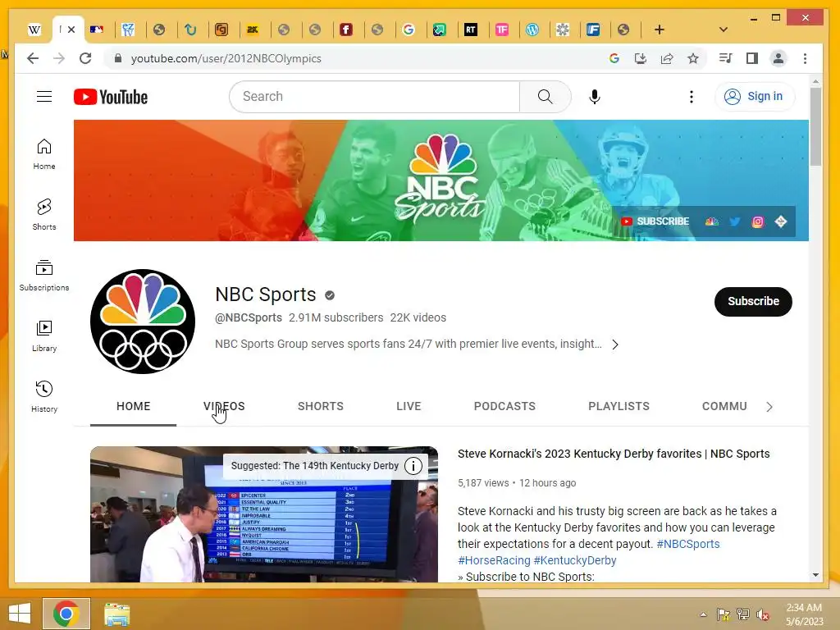The image size is (840, 630).
Task: Click the NBC Sports channel avatar
Action: click(x=143, y=321)
